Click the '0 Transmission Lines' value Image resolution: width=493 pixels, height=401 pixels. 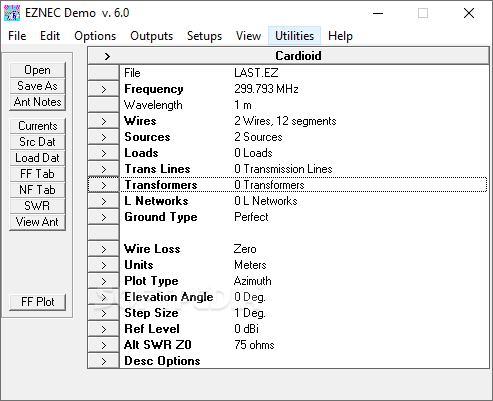coord(283,169)
